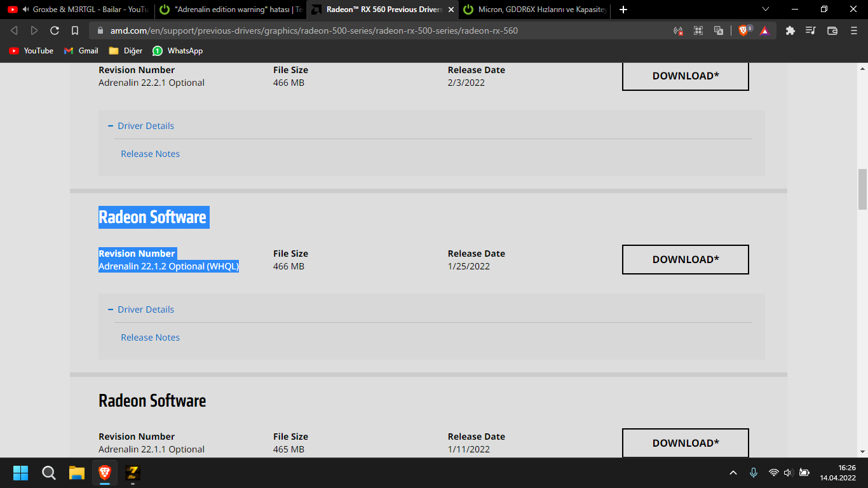This screenshot has width=868, height=488.
Task: Select the Radeon RX 560 Previous Drivers tab
Action: [383, 10]
